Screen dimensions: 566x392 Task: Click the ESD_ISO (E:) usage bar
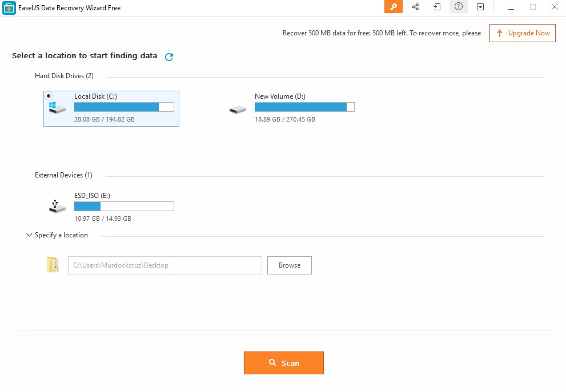coord(124,207)
